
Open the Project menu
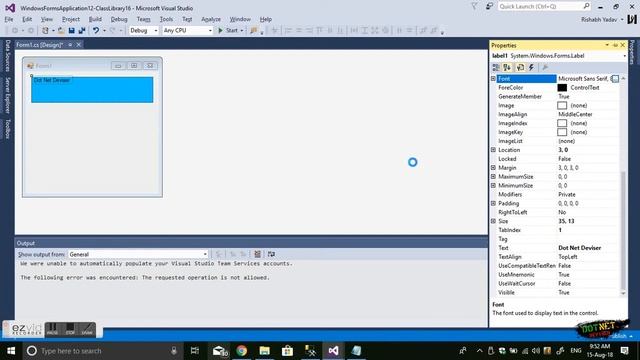click(x=71, y=19)
